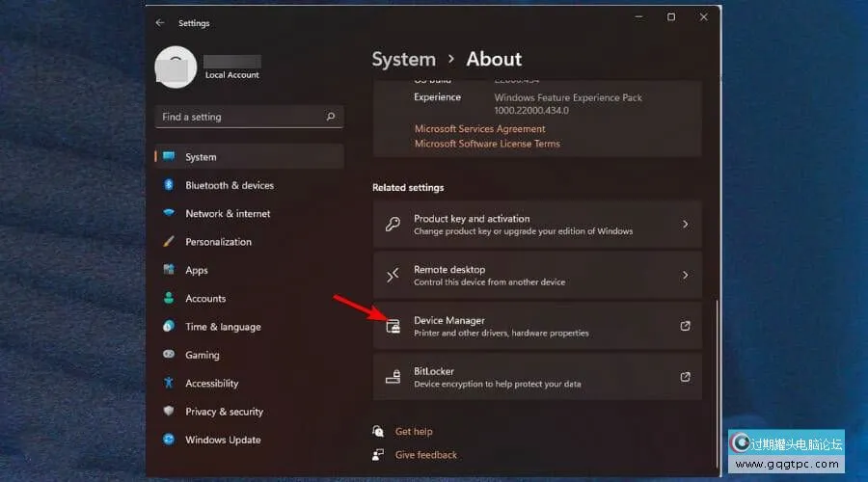868x482 pixels.
Task: Go to Time & language settings
Action: click(223, 327)
